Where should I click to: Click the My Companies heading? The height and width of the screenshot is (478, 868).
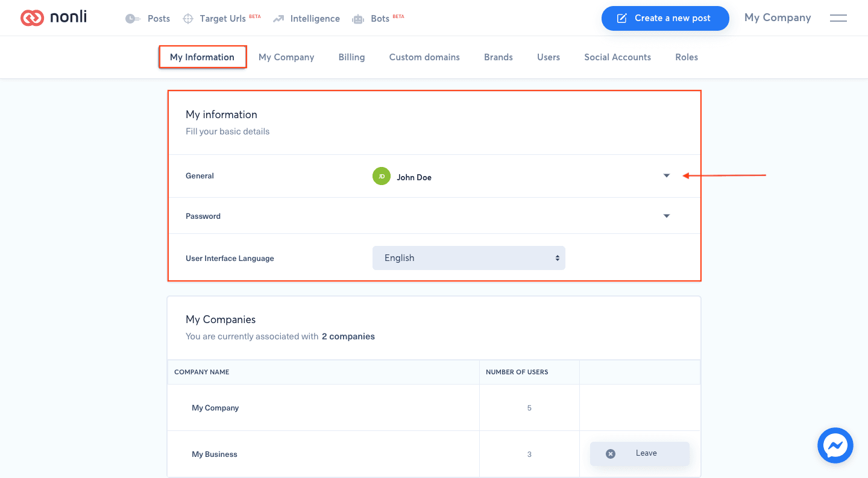pos(221,319)
